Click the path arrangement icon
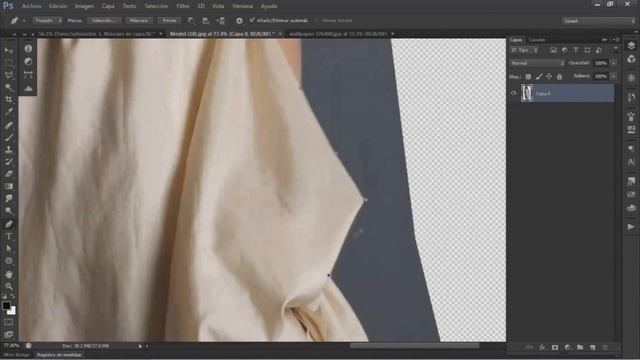640x360 pixels. pos(221,20)
